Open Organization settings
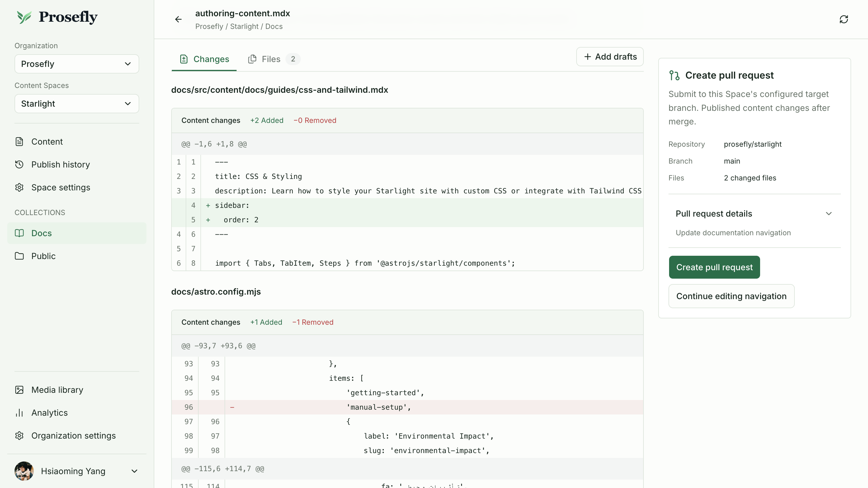The height and width of the screenshot is (488, 868). 77,436
